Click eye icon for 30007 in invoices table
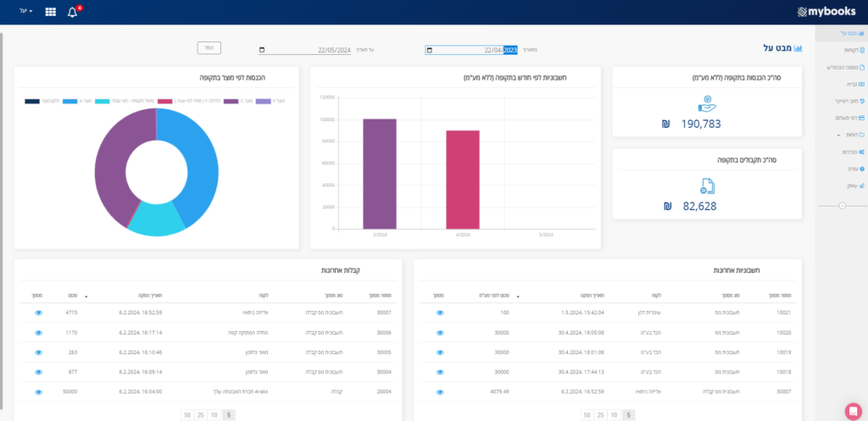Screen dimensions: 868x421 (440, 392)
